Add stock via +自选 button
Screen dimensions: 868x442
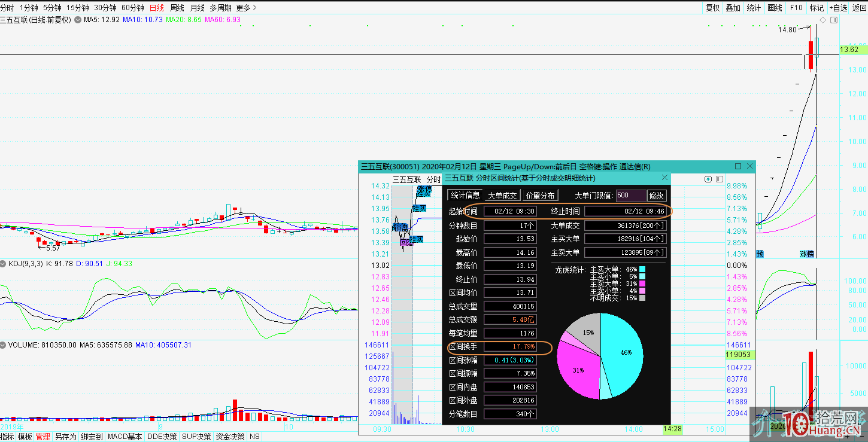click(837, 8)
